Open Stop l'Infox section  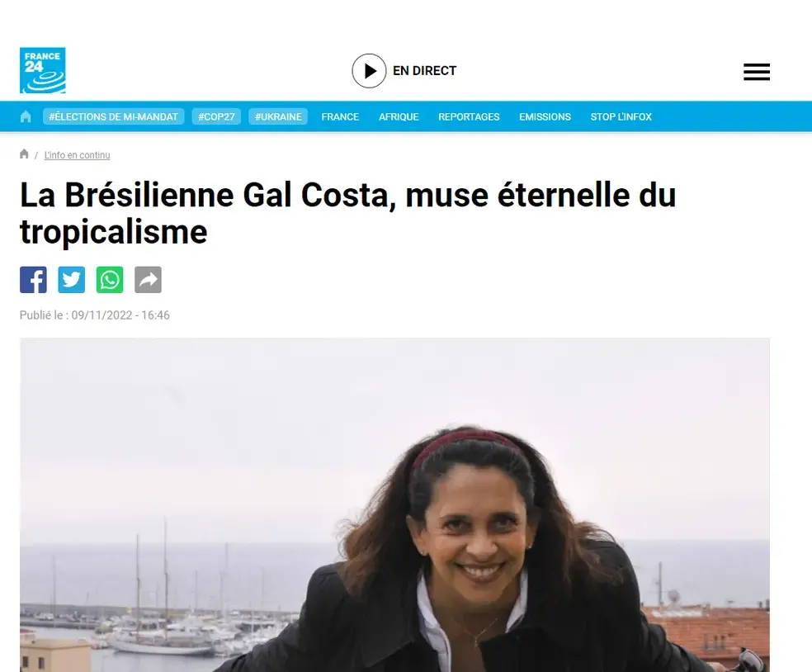(621, 116)
